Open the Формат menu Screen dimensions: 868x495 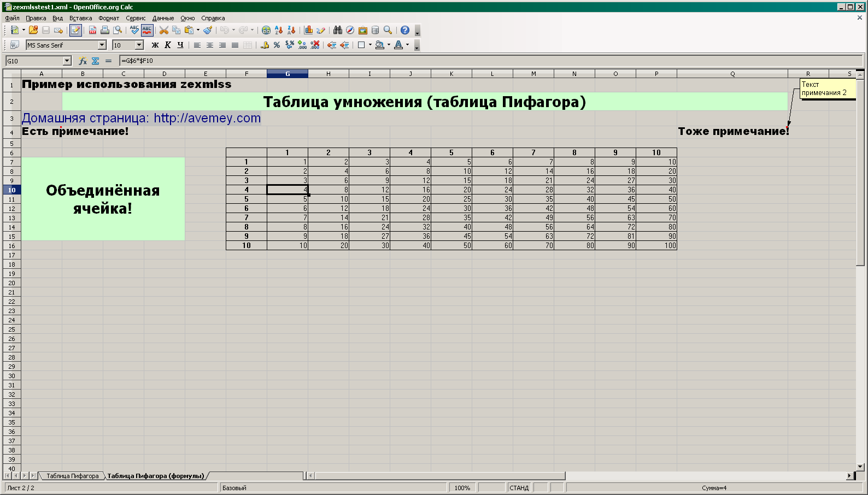tap(109, 18)
